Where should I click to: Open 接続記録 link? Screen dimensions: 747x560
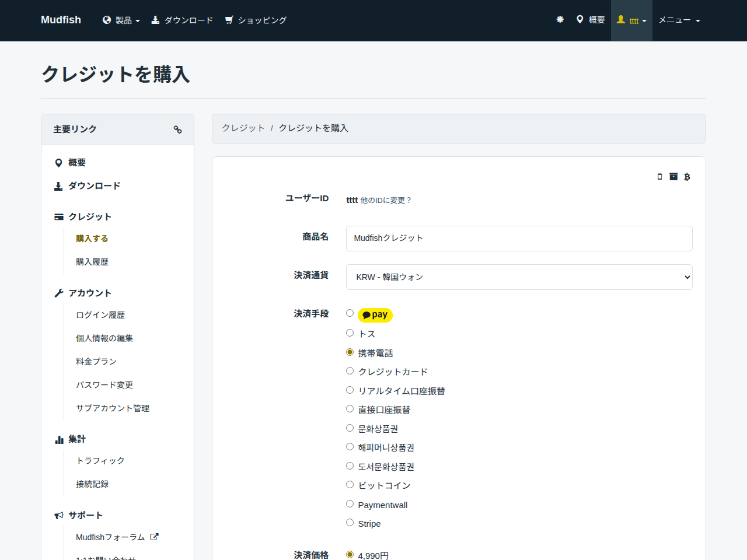coord(92,484)
